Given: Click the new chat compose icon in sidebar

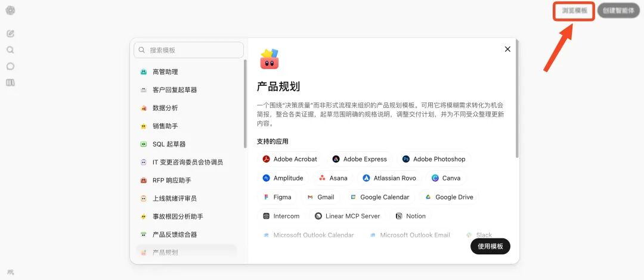Looking at the screenshot, I should point(10,33).
